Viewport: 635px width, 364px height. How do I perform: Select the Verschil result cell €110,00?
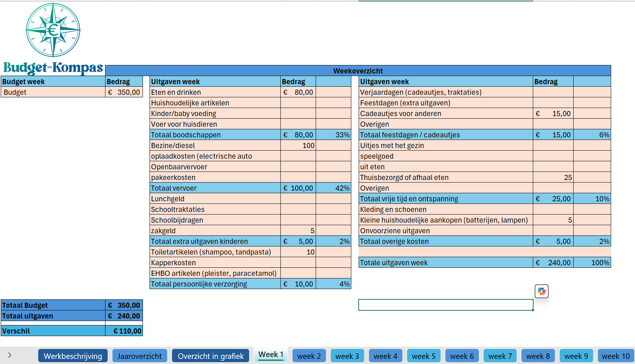124,331
